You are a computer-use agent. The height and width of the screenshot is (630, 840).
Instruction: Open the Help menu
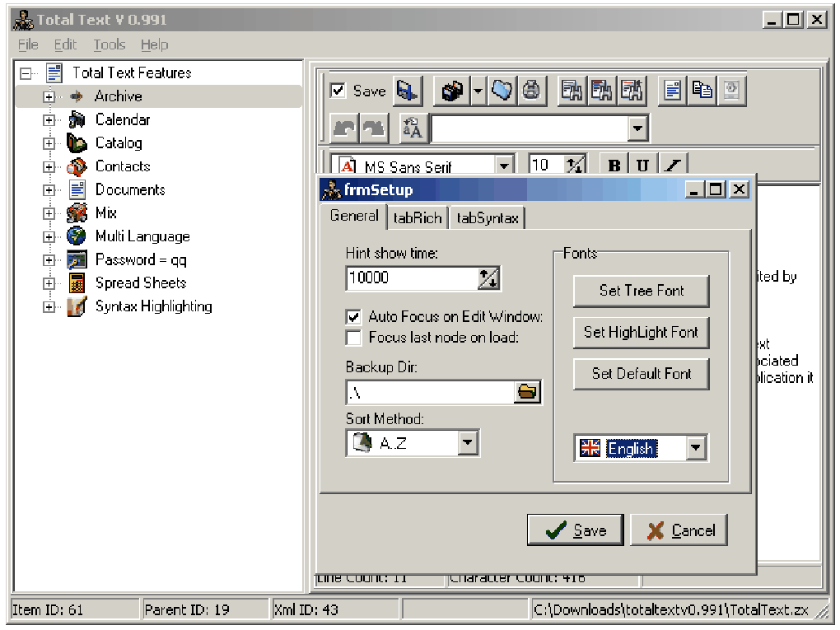pos(154,45)
